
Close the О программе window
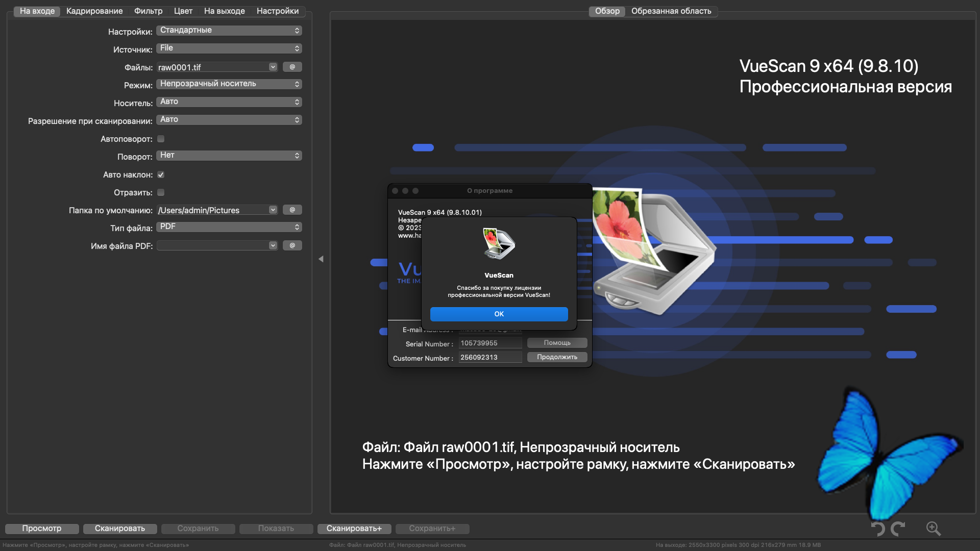click(395, 191)
